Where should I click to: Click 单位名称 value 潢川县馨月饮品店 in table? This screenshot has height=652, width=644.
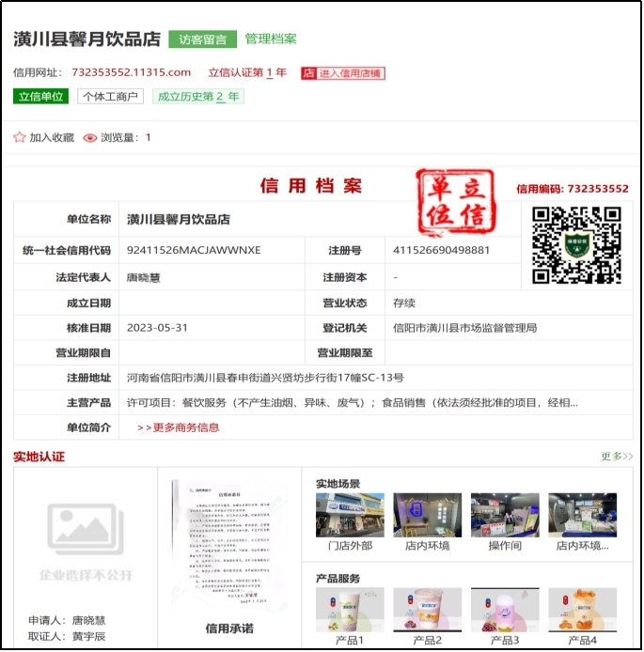click(179, 219)
